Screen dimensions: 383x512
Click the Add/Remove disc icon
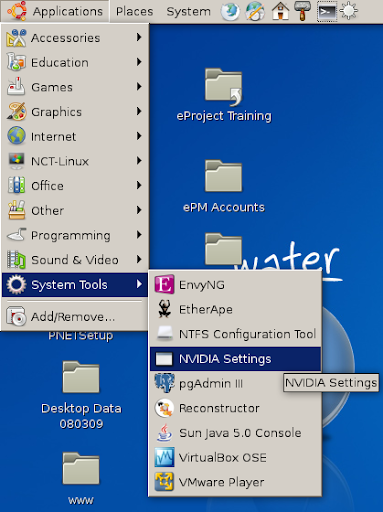(x=16, y=316)
